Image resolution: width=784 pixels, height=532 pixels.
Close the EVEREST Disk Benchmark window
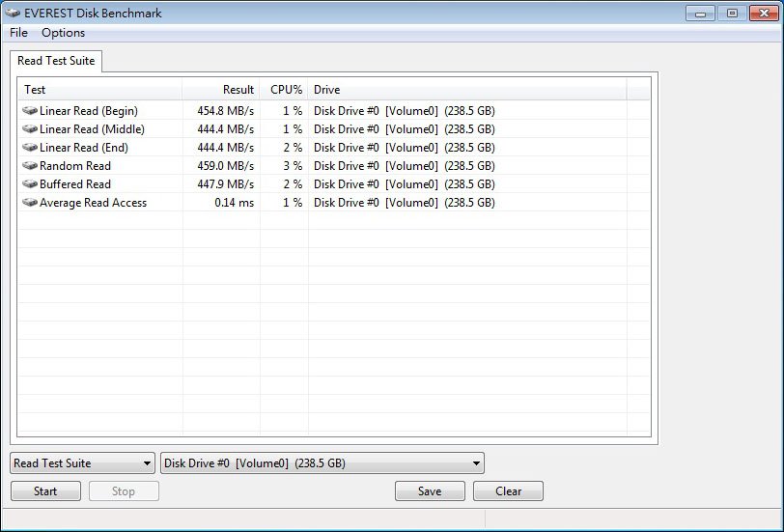click(x=764, y=13)
